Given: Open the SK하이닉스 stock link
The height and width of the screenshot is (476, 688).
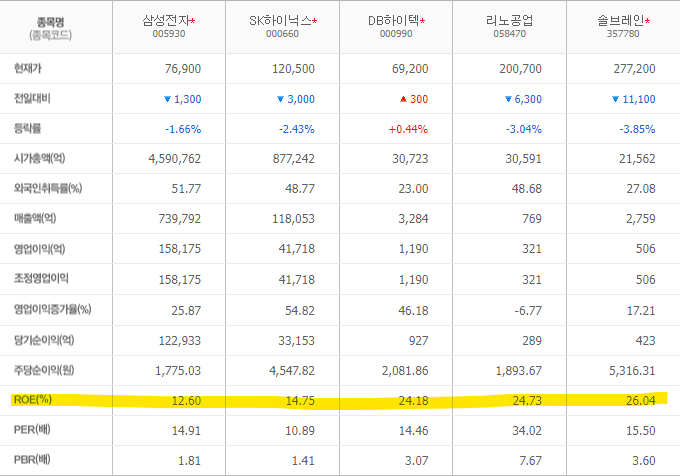Looking at the screenshot, I should (x=280, y=20).
